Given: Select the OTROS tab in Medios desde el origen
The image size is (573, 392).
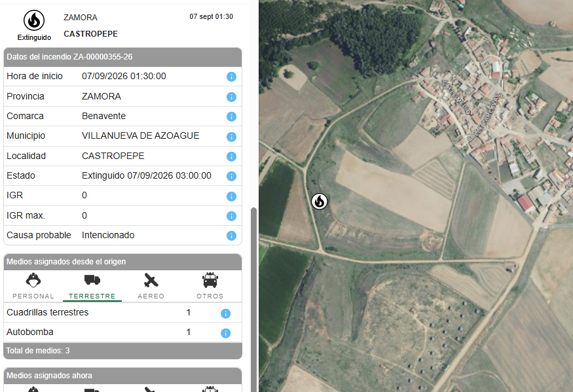Looking at the screenshot, I should coord(210,286).
